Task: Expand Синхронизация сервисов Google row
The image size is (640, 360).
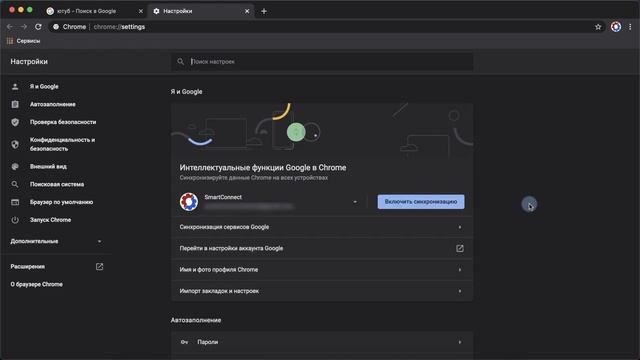Action: tap(322, 227)
